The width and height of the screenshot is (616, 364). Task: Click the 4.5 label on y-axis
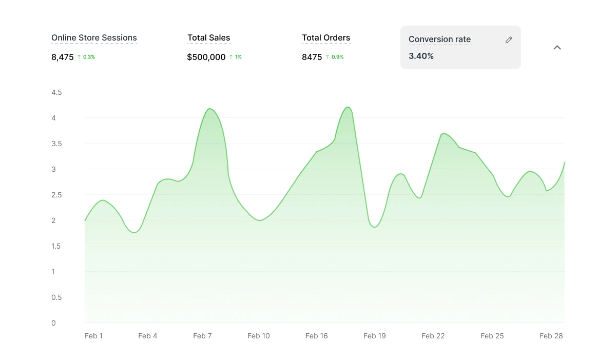tap(56, 92)
